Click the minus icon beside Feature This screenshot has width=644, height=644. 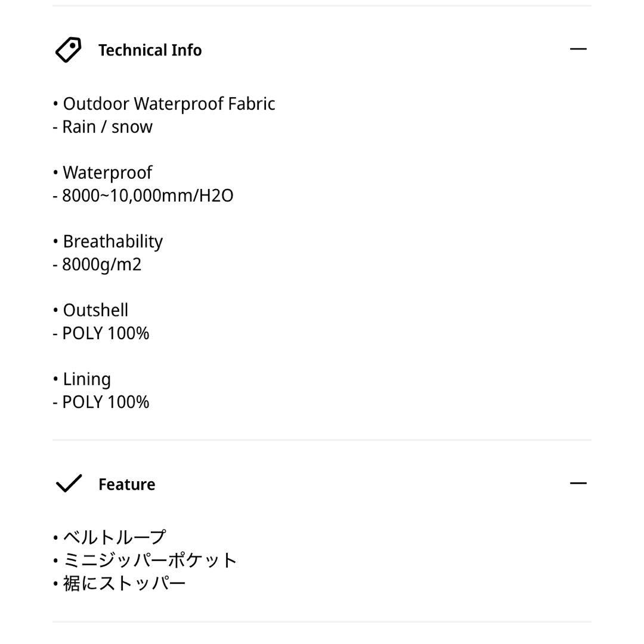point(579,482)
